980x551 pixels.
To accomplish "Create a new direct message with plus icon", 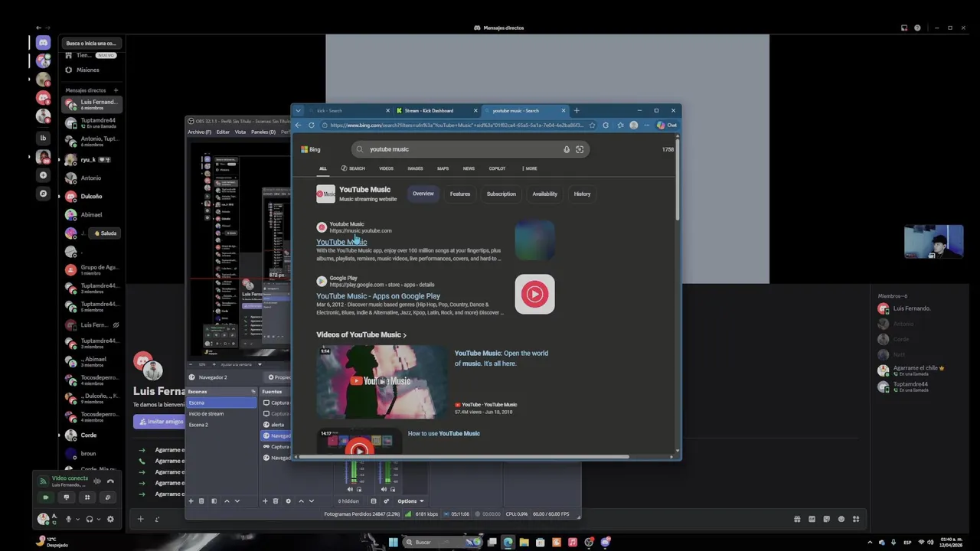I will click(x=116, y=90).
